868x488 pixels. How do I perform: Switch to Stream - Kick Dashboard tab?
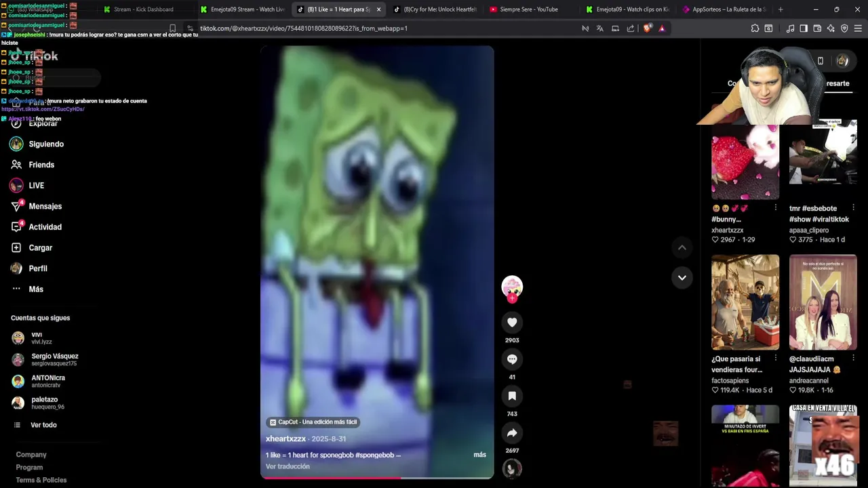click(x=144, y=9)
